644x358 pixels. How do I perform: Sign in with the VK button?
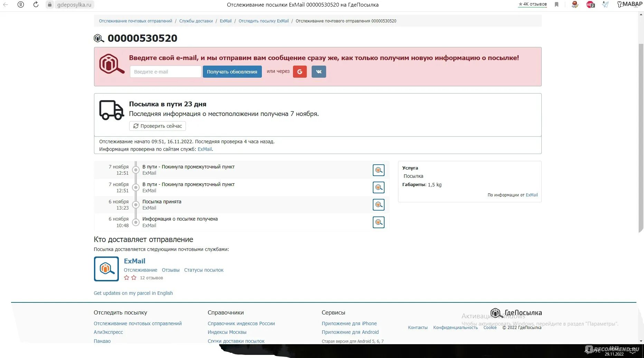319,72
